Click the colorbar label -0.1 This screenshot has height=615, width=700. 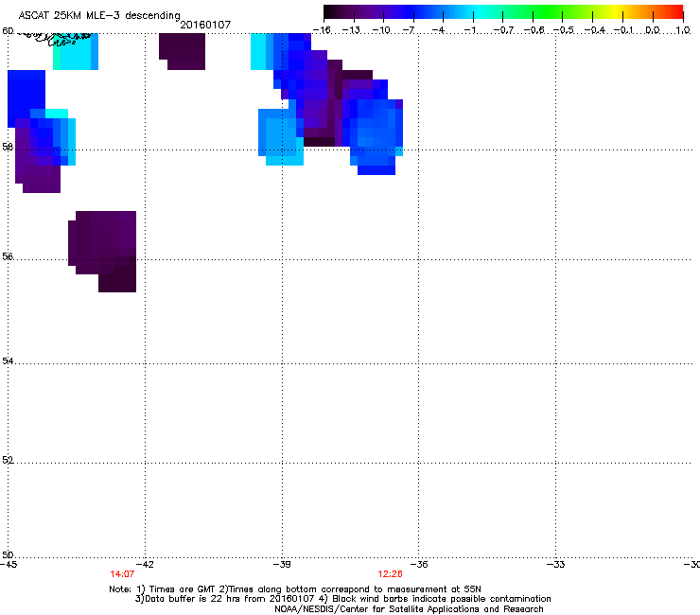click(x=623, y=30)
